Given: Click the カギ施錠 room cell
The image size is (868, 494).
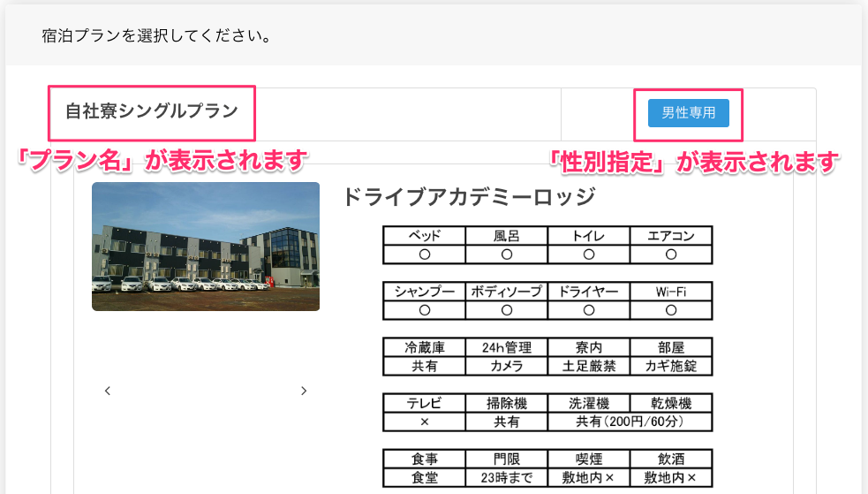Looking at the screenshot, I should pyautogui.click(x=670, y=366).
